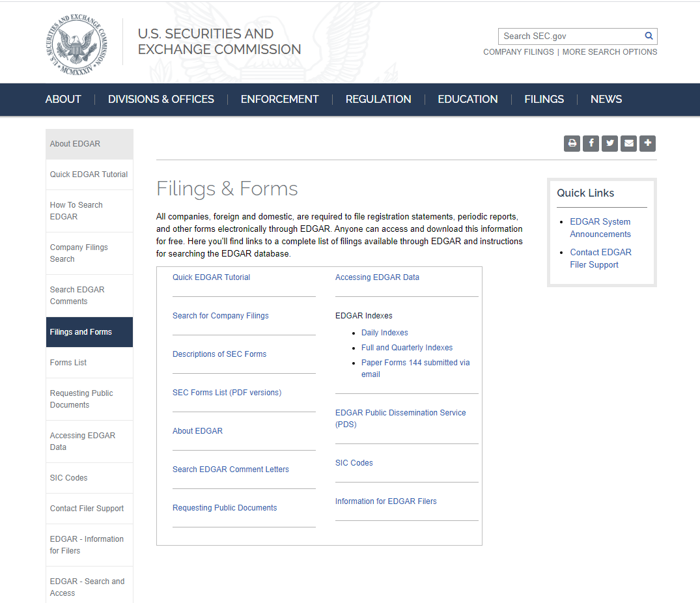
Task: Share page via Twitter icon
Action: tap(610, 143)
